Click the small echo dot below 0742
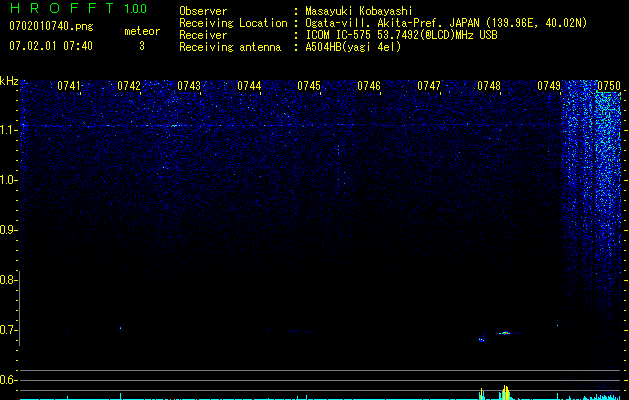The height and width of the screenshot is (400, 629). [x=120, y=328]
